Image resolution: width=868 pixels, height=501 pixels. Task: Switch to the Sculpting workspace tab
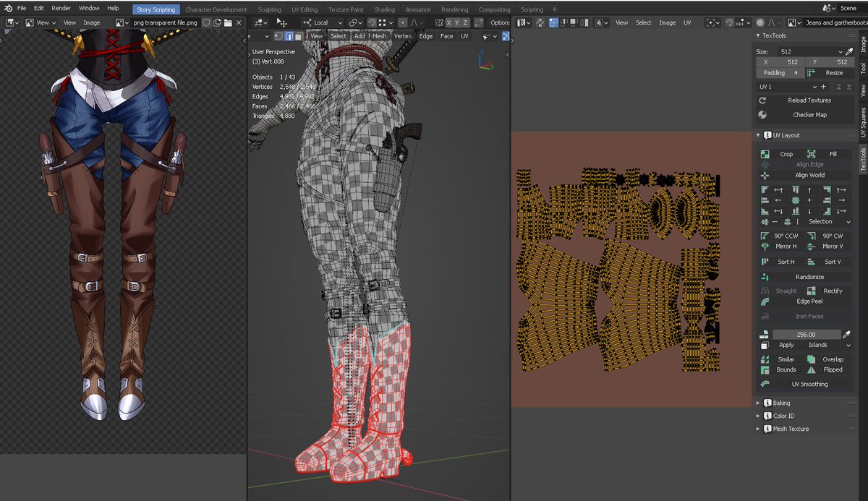pos(269,10)
